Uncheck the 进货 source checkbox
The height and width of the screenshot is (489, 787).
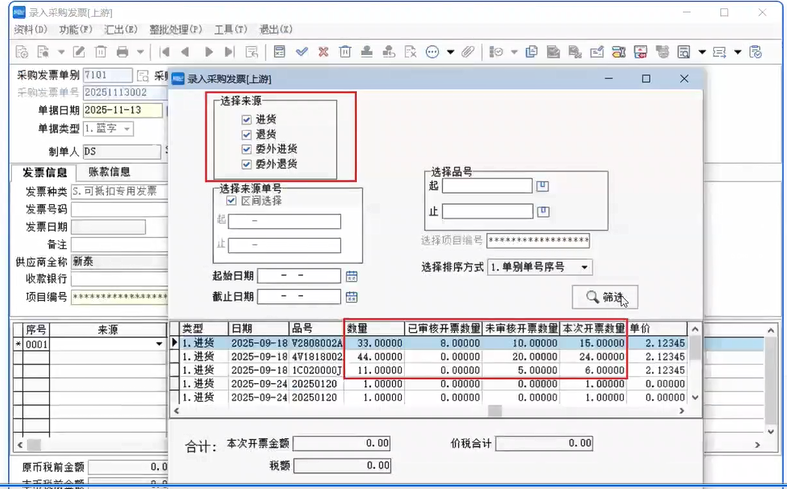tap(246, 119)
